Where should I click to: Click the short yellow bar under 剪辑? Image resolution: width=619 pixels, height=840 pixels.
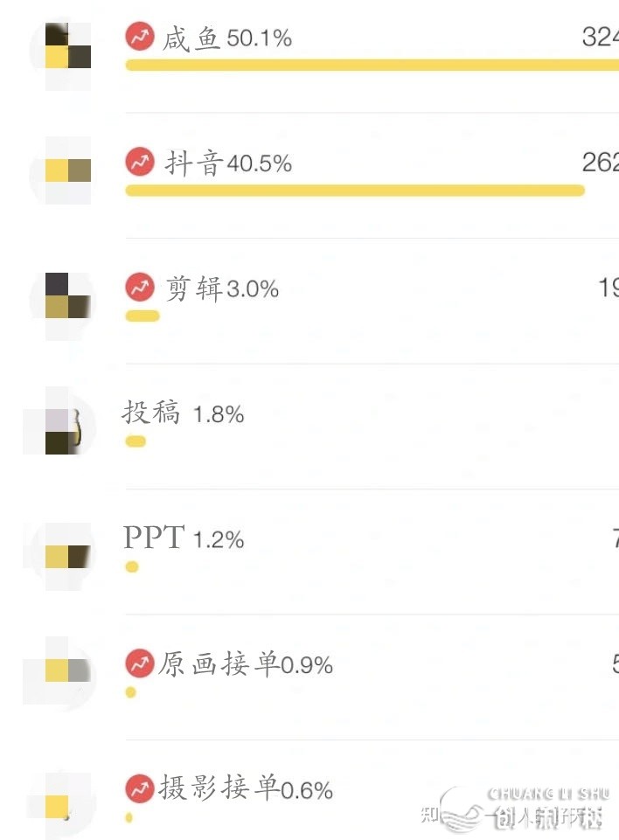(143, 316)
